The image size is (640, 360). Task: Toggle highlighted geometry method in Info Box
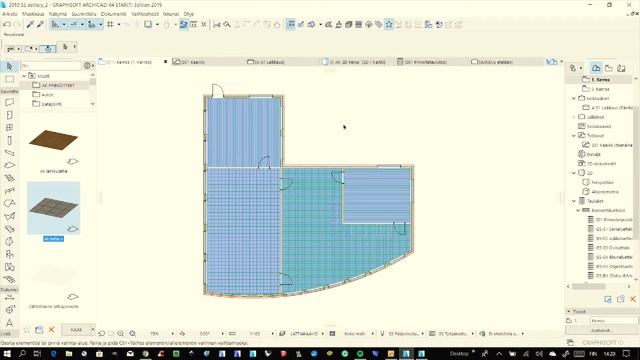coord(48,49)
